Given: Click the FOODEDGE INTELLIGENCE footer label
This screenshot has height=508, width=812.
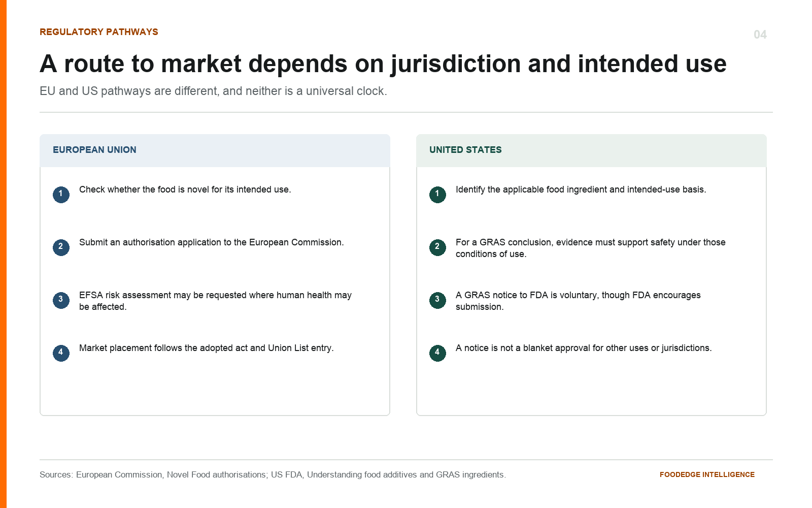Looking at the screenshot, I should (707, 474).
